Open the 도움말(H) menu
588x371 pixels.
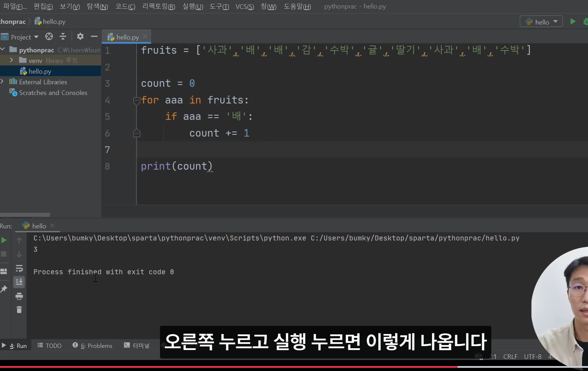tap(297, 6)
